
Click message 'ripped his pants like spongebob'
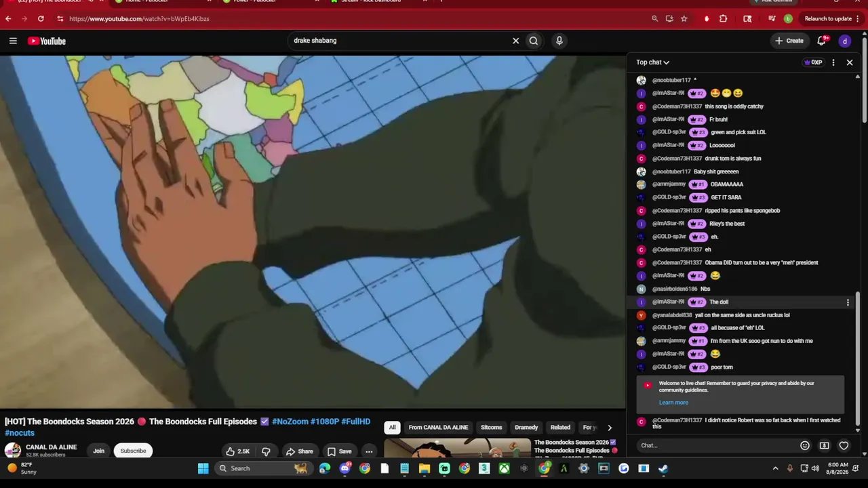[x=743, y=211]
